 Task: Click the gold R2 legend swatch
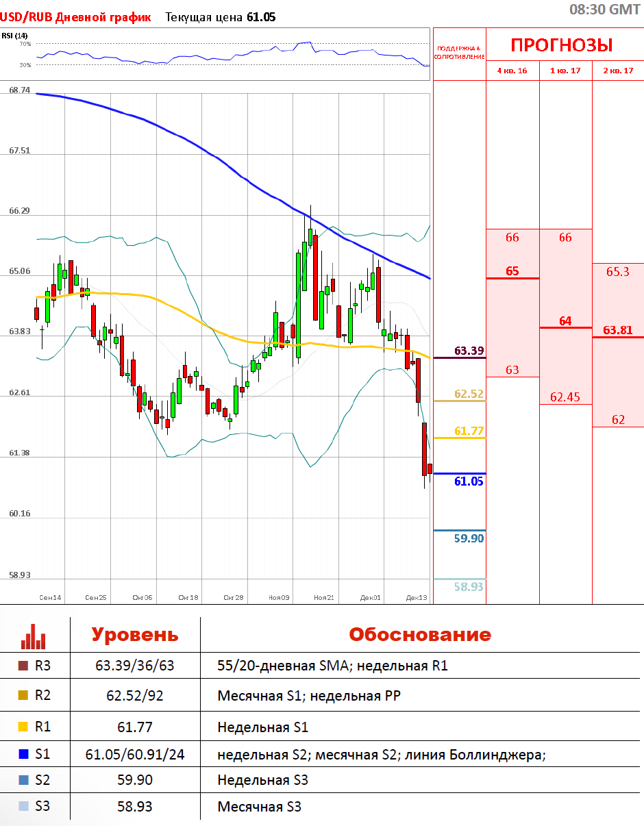[x=23, y=695]
